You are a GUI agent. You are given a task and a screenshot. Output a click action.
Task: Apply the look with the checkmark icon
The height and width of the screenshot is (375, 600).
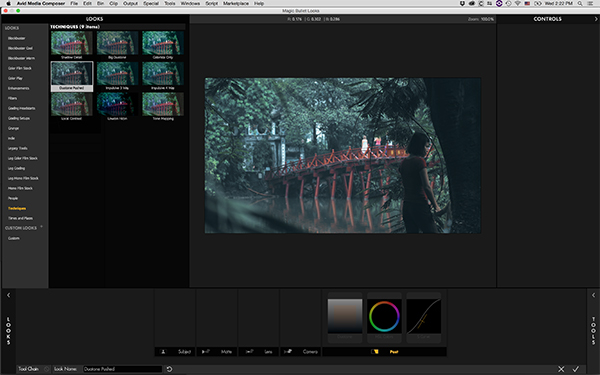point(576,369)
